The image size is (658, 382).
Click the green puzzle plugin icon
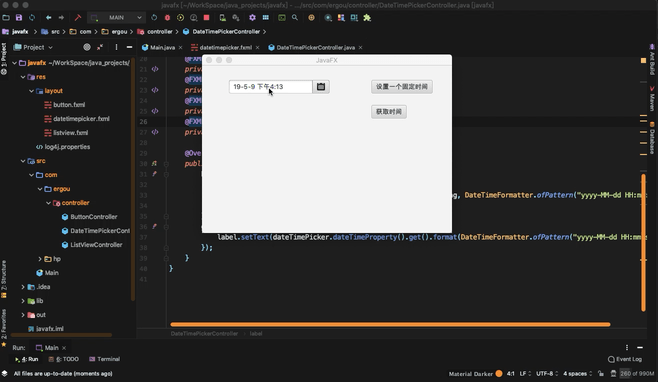tap(367, 18)
